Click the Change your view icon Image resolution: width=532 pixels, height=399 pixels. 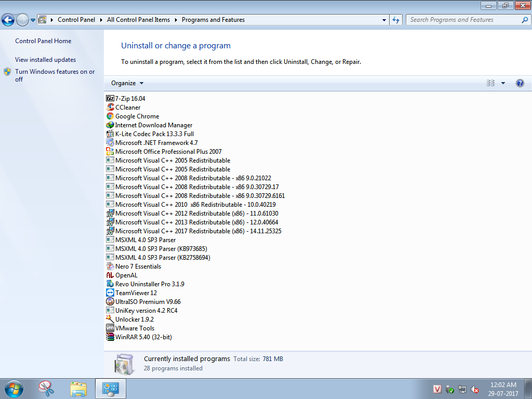point(490,83)
